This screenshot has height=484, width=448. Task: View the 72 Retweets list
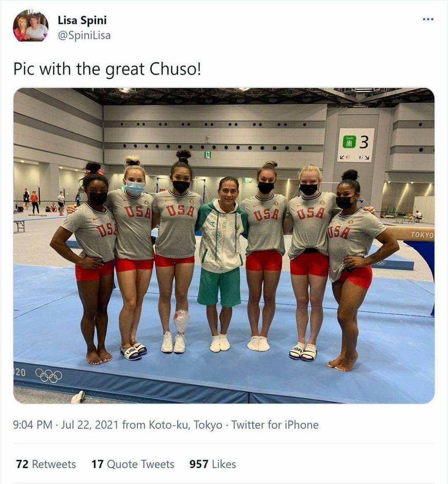pos(46,464)
